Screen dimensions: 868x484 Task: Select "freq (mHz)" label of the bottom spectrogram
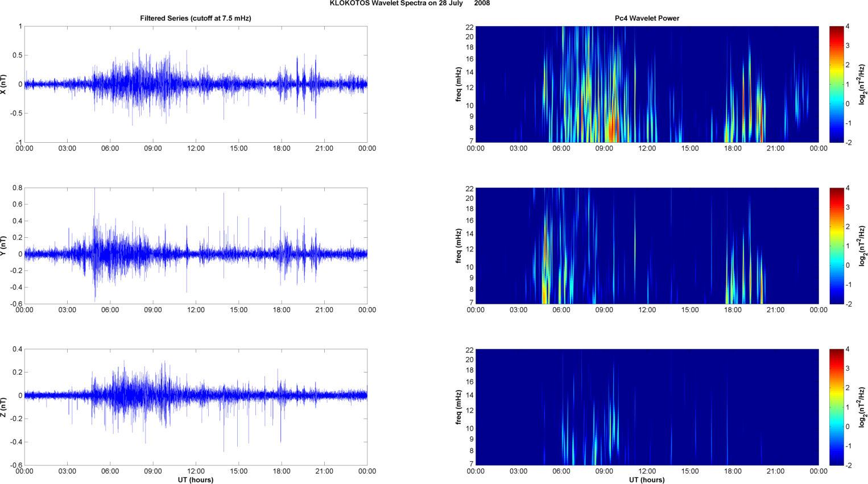click(x=458, y=407)
